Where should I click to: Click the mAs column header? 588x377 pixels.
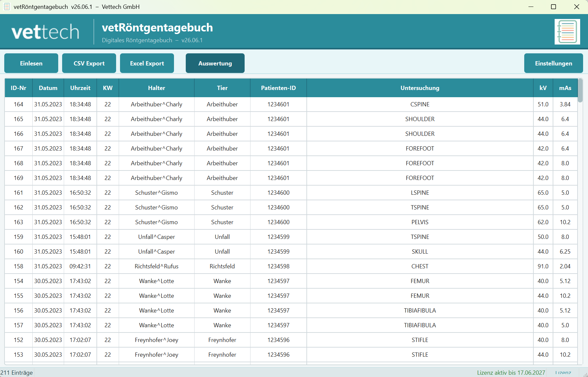point(565,88)
